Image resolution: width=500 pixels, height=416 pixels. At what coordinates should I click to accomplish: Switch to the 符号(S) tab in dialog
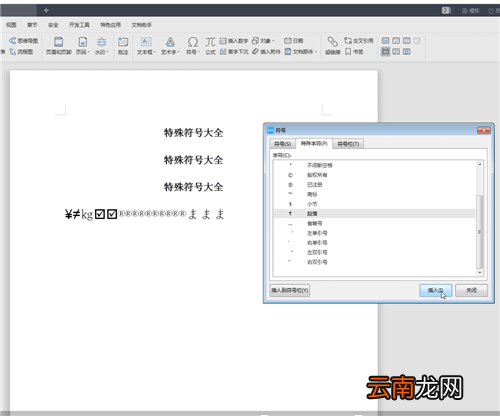(282, 144)
